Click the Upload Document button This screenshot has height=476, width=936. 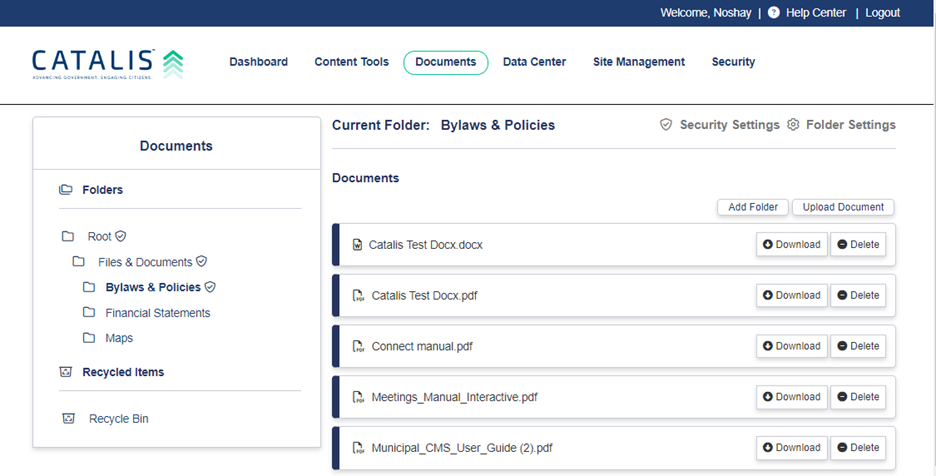843,207
